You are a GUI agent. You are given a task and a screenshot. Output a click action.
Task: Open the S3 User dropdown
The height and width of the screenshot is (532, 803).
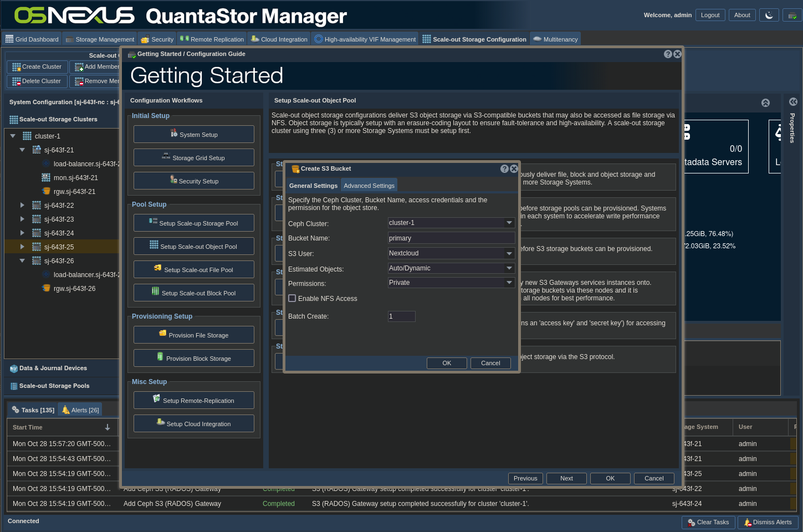click(x=509, y=253)
